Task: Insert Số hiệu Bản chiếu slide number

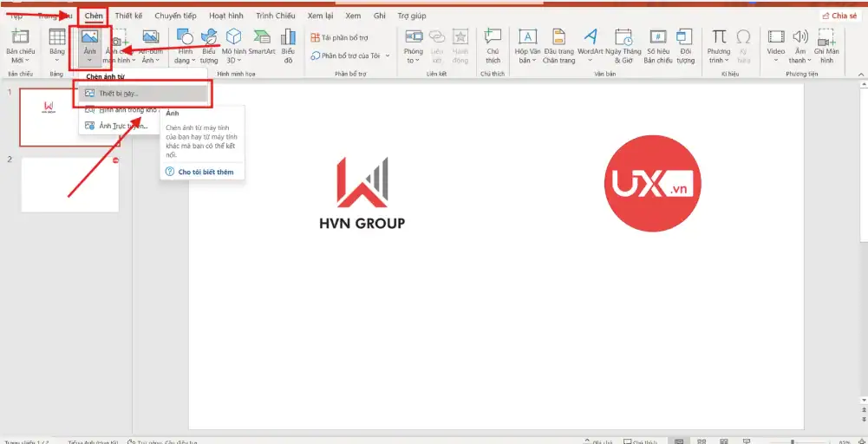Action: [x=657, y=46]
